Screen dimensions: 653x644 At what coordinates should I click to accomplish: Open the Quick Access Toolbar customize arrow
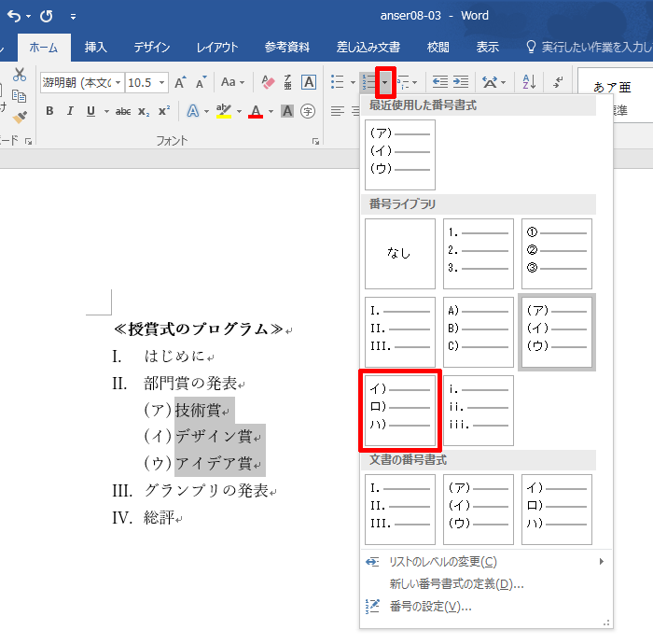point(73,17)
